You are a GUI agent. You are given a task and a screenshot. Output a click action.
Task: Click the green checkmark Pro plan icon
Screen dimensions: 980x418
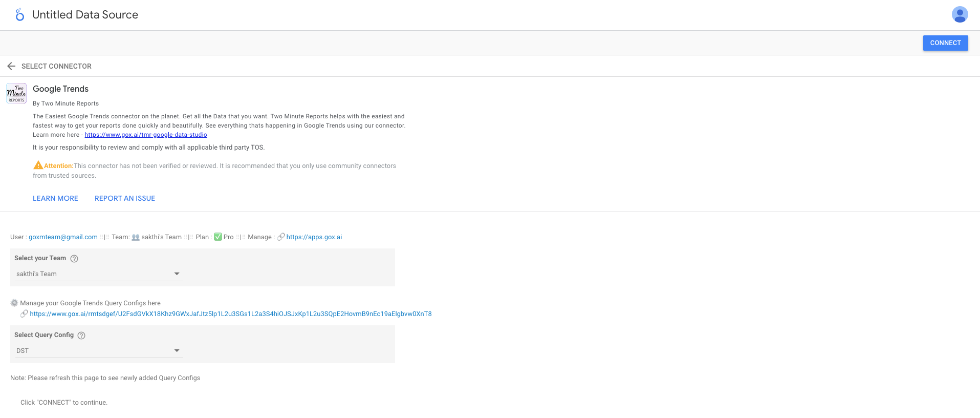(x=218, y=237)
